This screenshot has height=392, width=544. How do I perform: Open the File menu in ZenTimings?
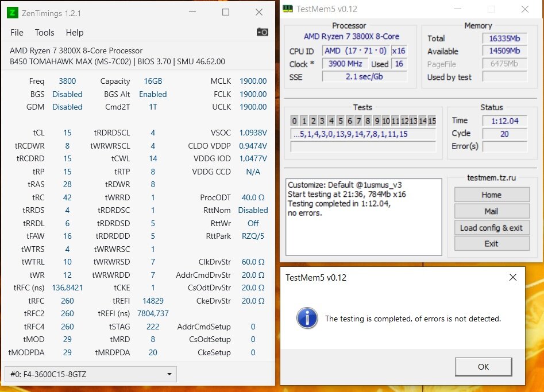[x=17, y=33]
